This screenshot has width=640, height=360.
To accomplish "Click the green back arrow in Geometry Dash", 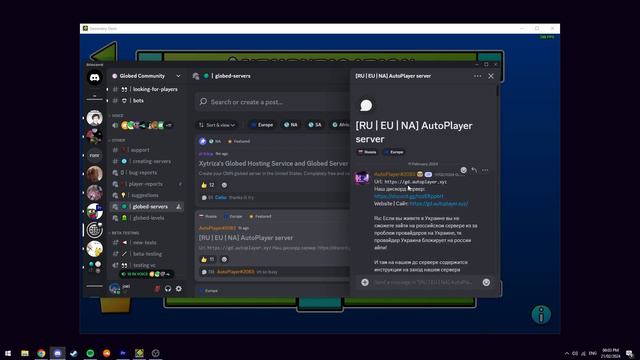I will (104, 53).
